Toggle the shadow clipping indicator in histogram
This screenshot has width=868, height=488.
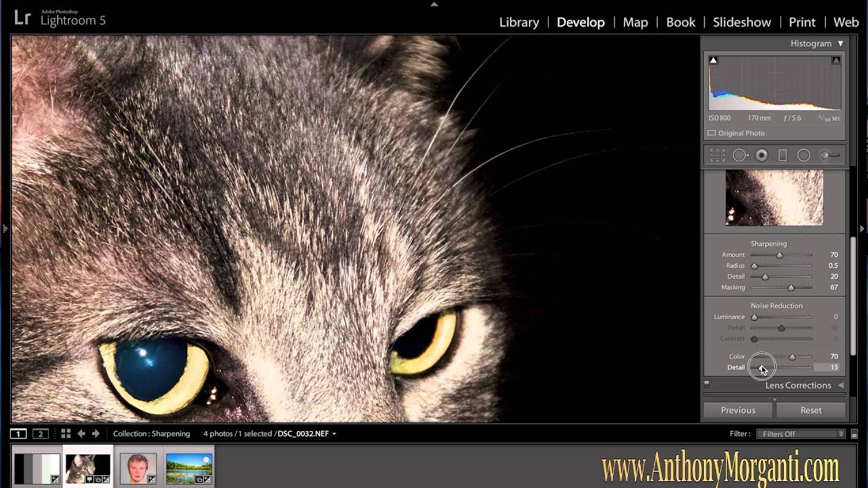coord(713,60)
